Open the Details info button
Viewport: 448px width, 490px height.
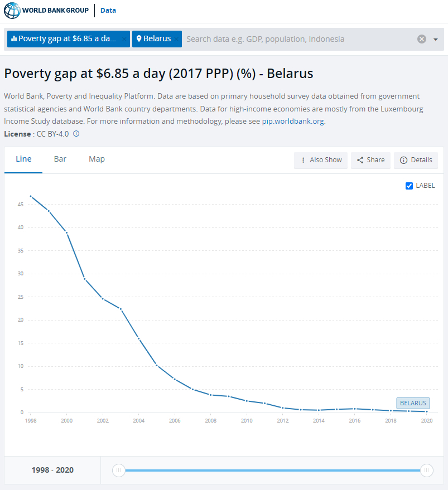416,160
